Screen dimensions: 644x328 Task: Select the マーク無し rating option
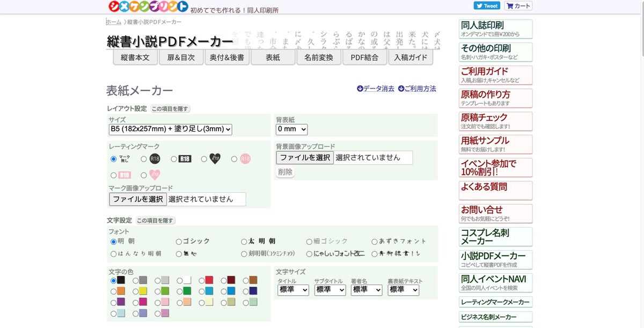[x=113, y=159]
